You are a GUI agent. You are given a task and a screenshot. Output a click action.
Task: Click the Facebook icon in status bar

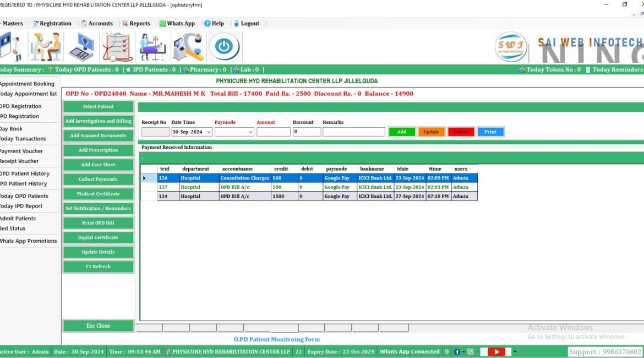click(x=457, y=351)
